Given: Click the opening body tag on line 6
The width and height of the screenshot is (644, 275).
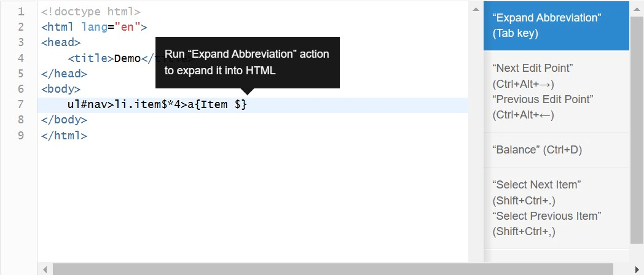Looking at the screenshot, I should [x=61, y=89].
